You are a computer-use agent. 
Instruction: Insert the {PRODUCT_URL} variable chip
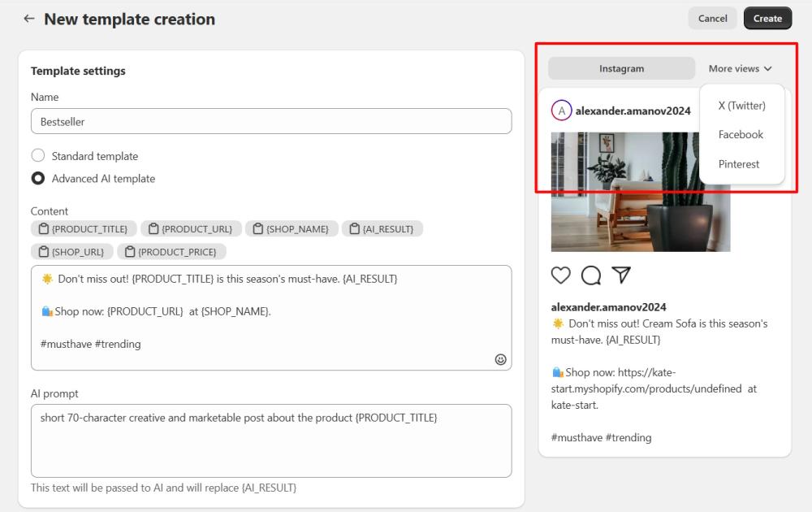click(x=191, y=229)
